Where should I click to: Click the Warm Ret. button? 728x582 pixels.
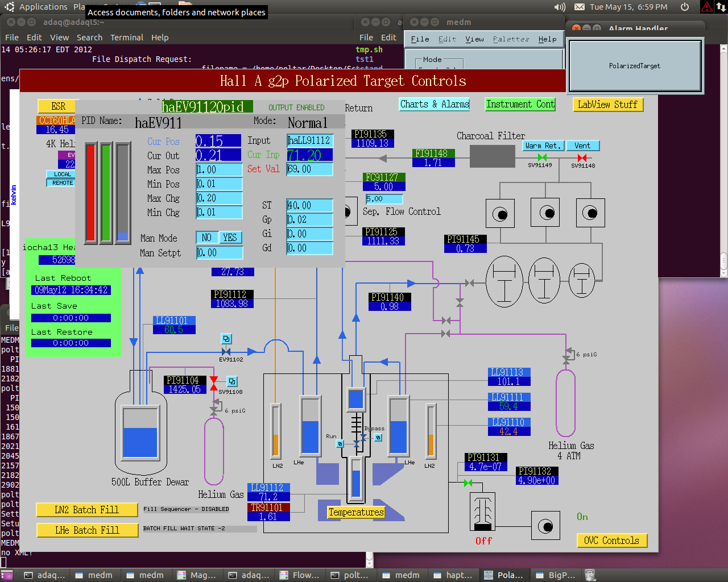point(543,145)
